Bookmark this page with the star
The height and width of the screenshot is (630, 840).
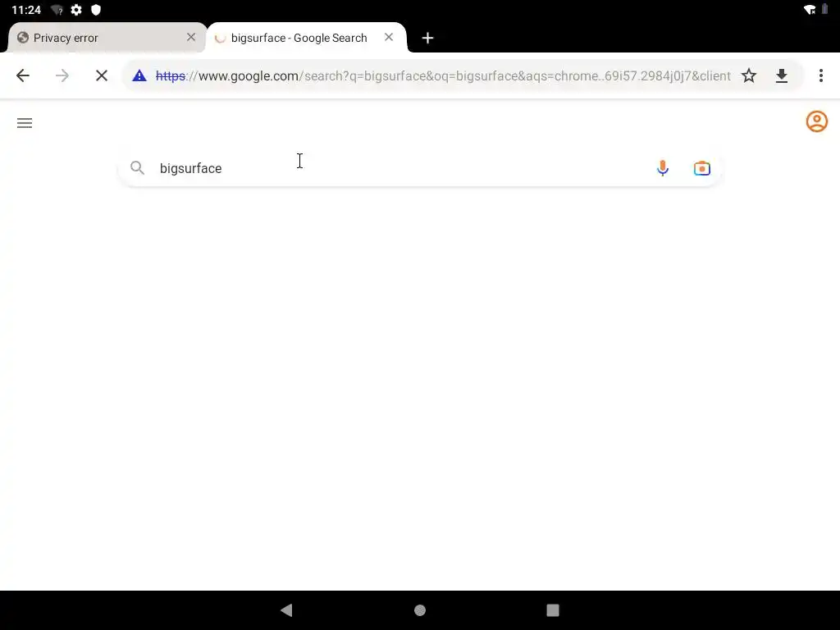pyautogui.click(x=748, y=75)
